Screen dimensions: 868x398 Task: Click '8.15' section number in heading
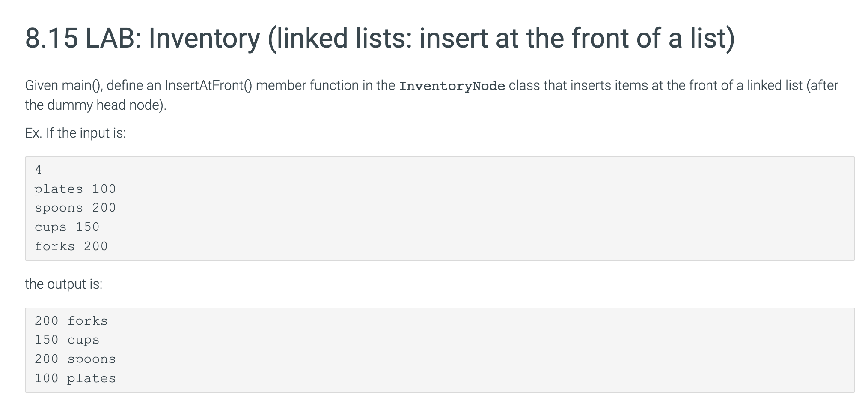click(51, 39)
